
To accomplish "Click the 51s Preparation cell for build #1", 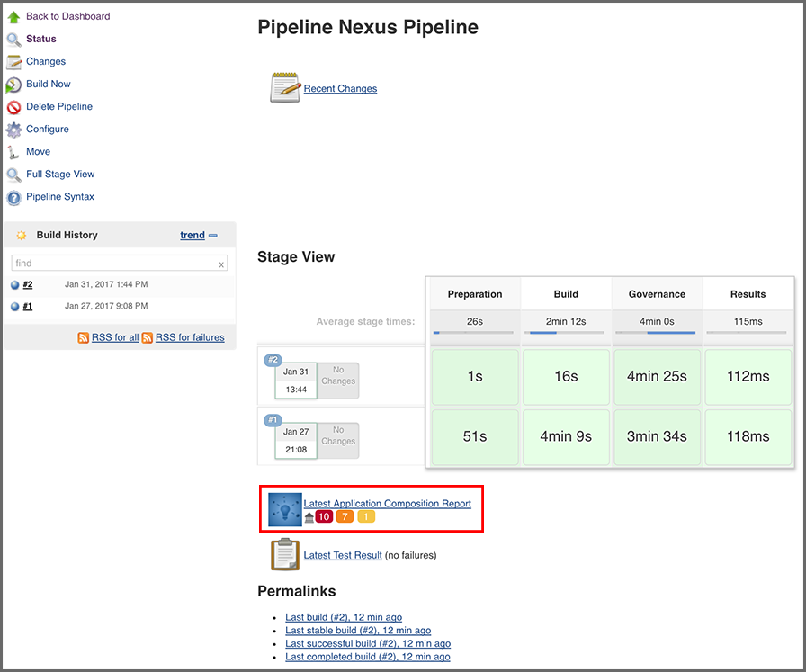I will (x=475, y=437).
